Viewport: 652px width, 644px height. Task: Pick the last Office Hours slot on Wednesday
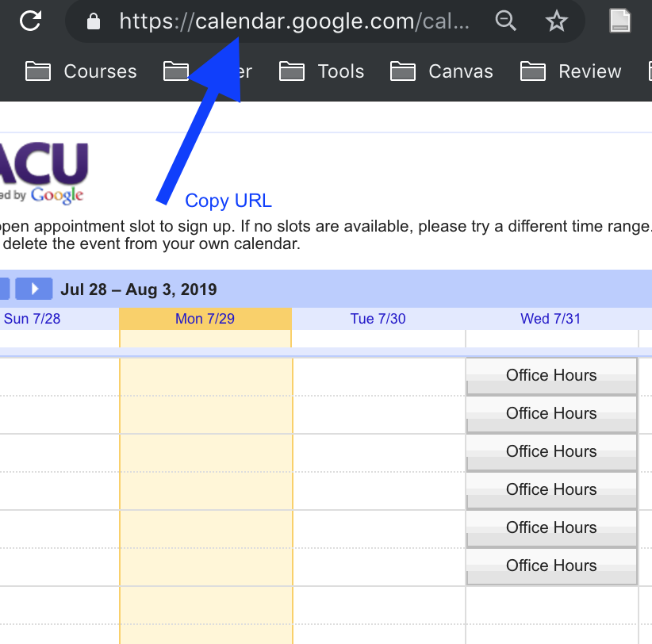click(x=551, y=566)
